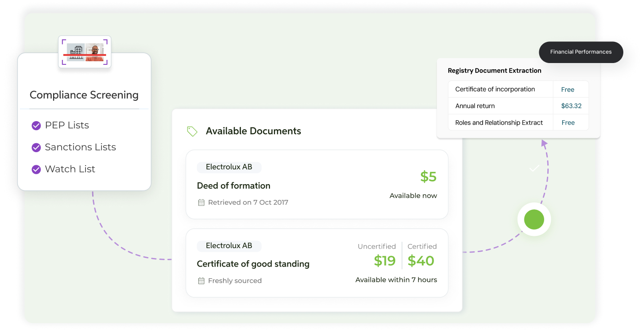Click the Certified label

[x=422, y=247]
